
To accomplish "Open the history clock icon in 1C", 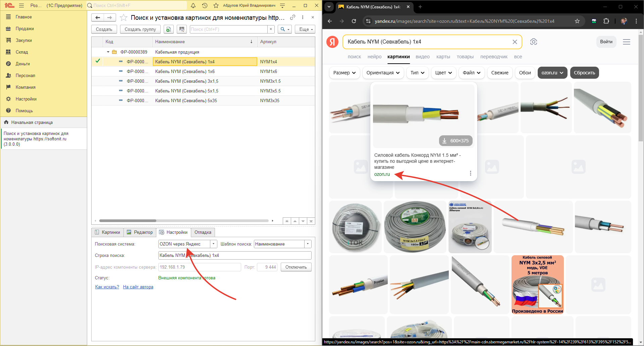I will (x=205, y=5).
